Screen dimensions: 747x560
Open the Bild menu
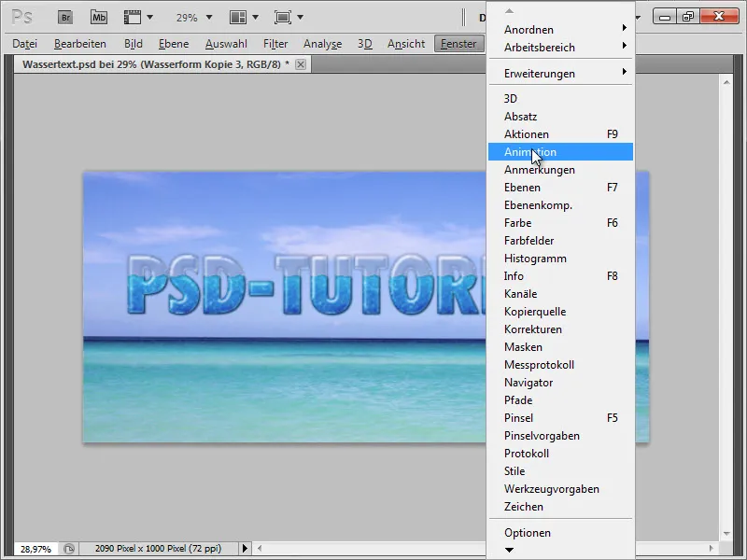coord(134,44)
